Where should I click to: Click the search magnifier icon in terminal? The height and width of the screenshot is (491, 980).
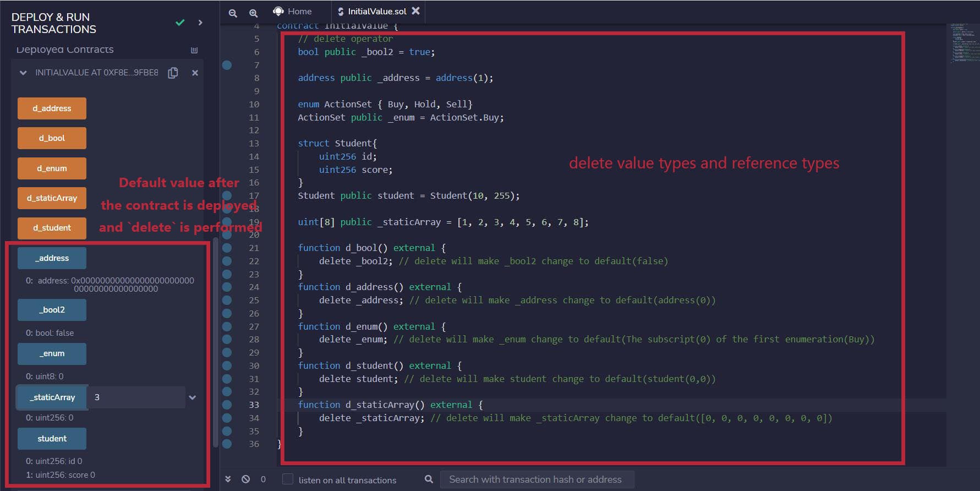[x=429, y=479]
